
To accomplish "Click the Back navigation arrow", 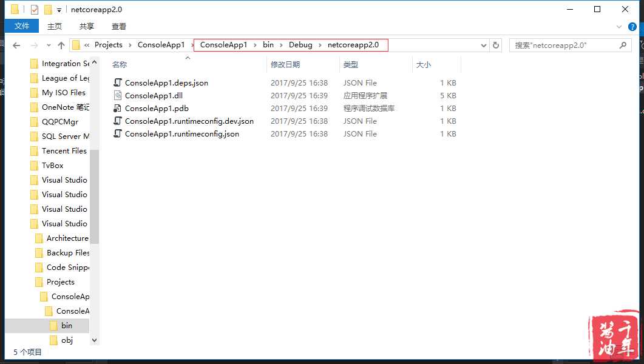I will (16, 45).
